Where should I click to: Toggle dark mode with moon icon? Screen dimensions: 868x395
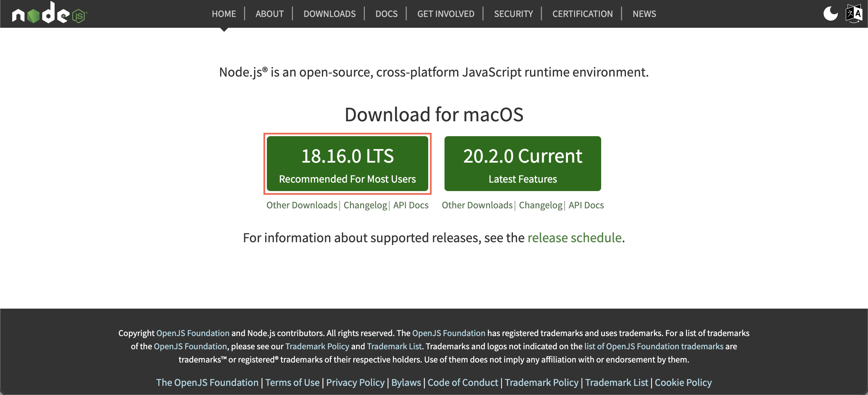point(830,14)
